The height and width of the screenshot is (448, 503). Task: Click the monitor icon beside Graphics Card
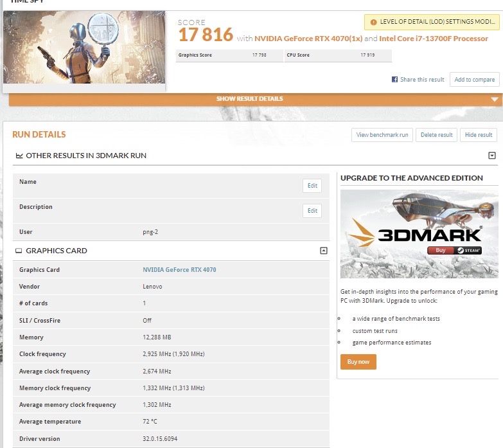tap(19, 251)
